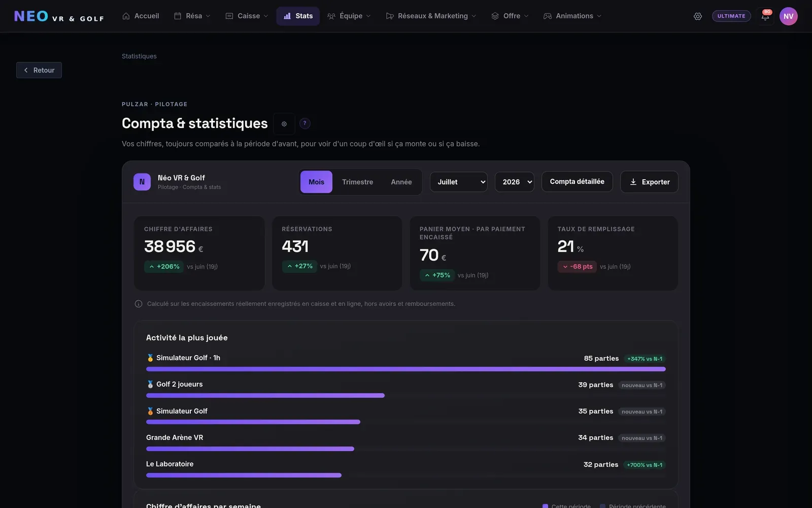Click the info icon before the Calculé note
Viewport: 812px width, 508px height.
click(x=139, y=304)
